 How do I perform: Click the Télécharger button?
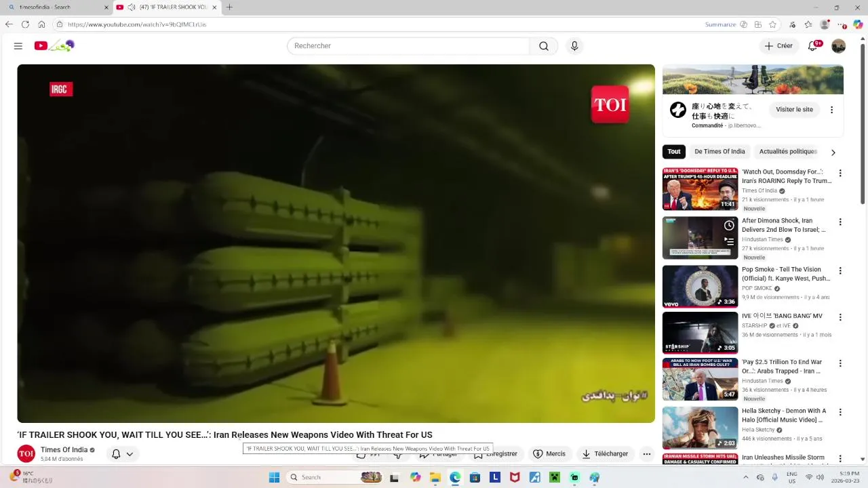pos(605,454)
